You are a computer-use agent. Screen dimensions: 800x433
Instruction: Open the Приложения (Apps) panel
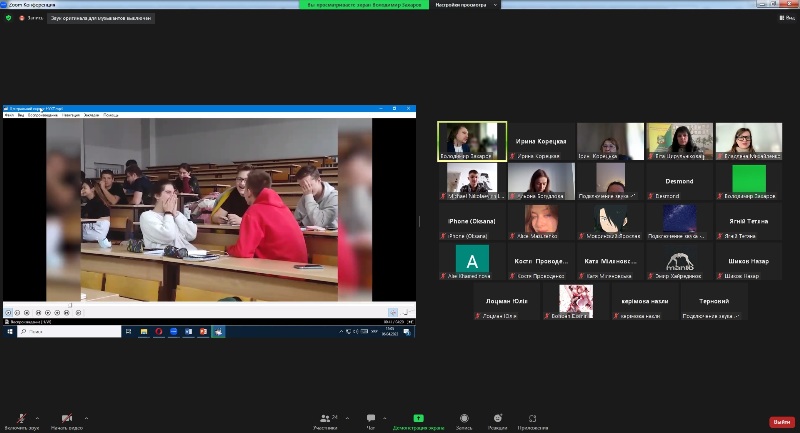pos(533,420)
